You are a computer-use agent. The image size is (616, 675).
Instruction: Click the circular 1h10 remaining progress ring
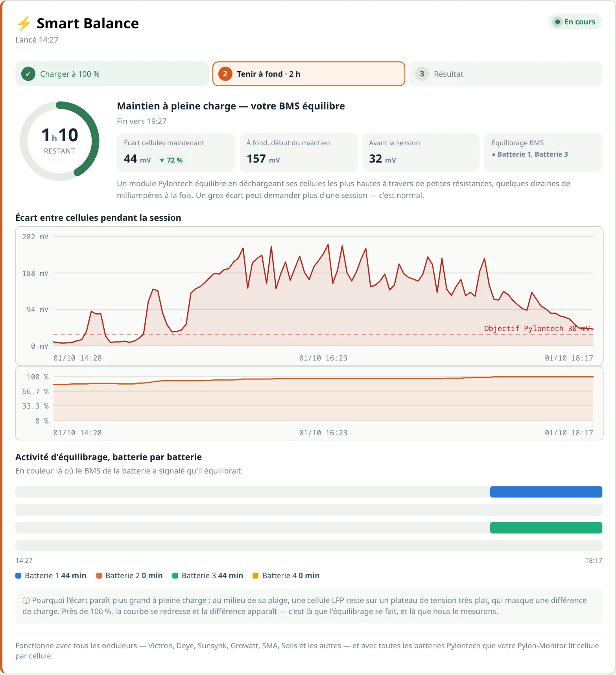pyautogui.click(x=59, y=141)
